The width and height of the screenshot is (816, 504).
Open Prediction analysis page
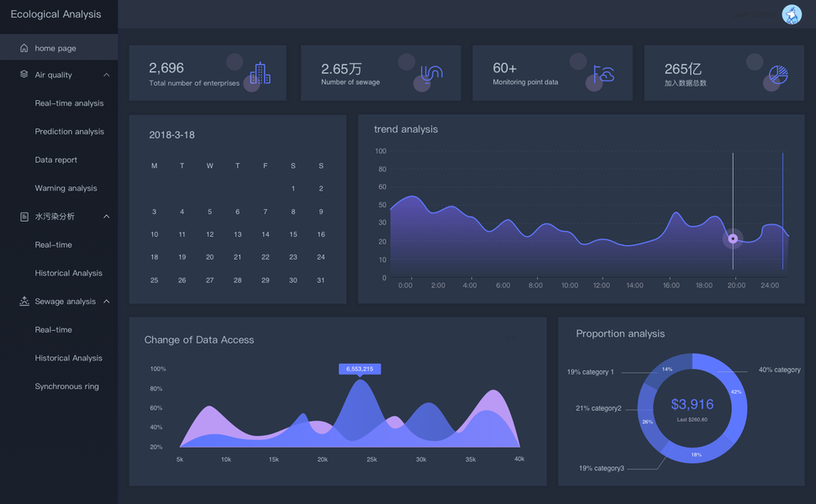(69, 132)
